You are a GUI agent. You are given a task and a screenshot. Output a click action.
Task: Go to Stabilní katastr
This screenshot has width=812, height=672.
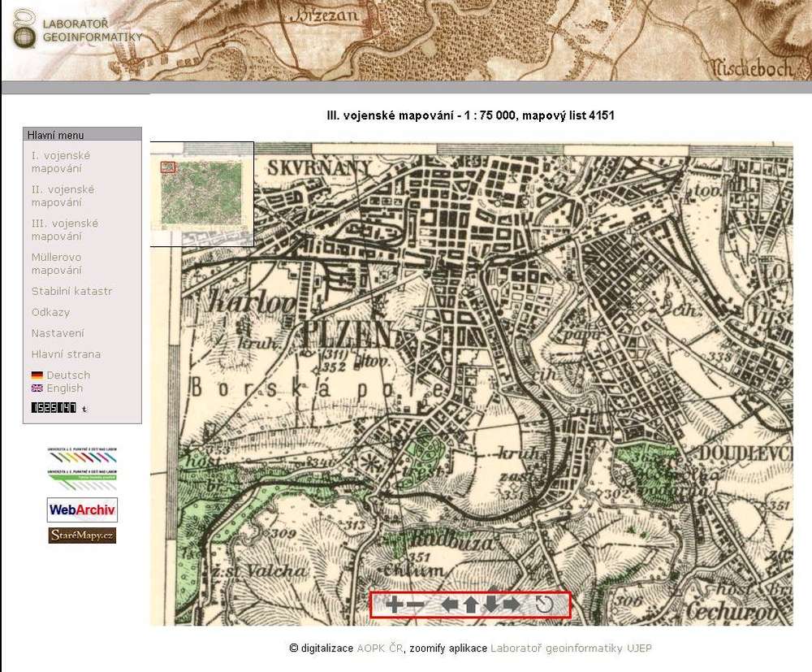coord(71,291)
